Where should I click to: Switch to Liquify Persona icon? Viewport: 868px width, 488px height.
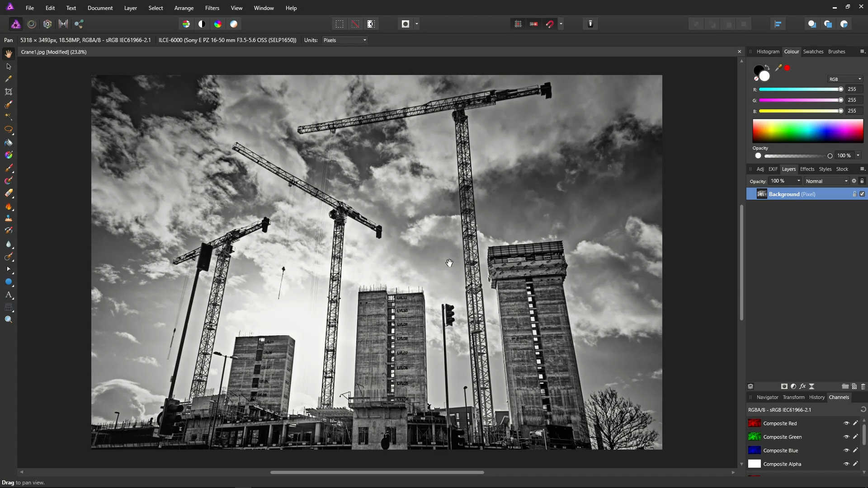32,24
